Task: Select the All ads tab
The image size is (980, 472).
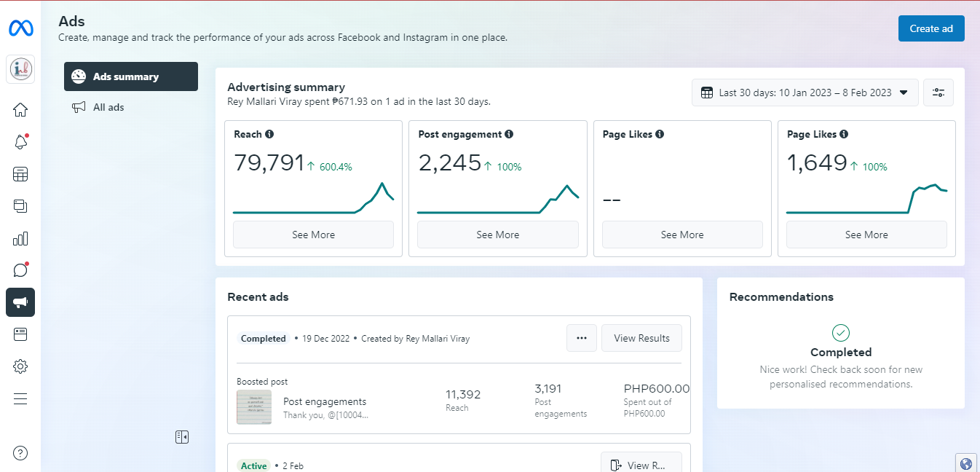Action: pos(131,107)
